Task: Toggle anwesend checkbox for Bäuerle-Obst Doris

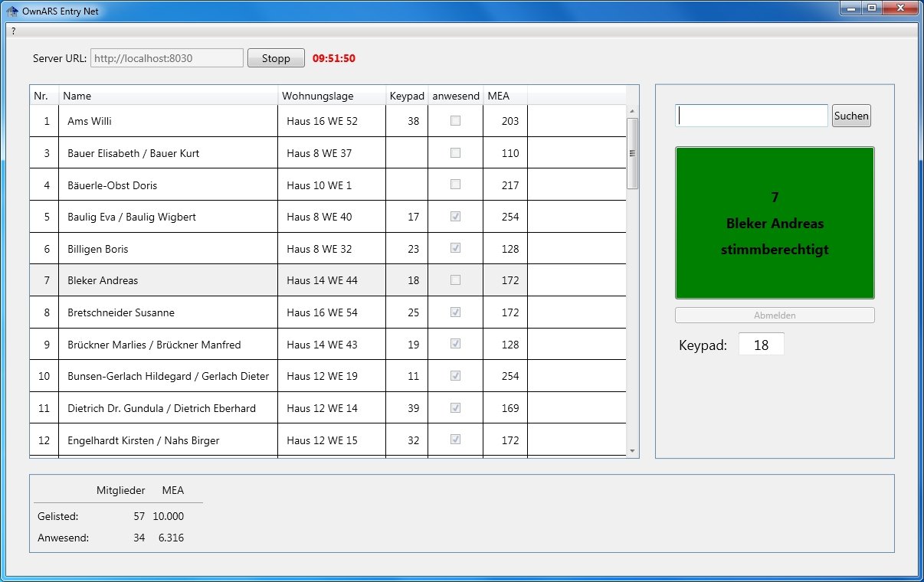Action: (456, 185)
